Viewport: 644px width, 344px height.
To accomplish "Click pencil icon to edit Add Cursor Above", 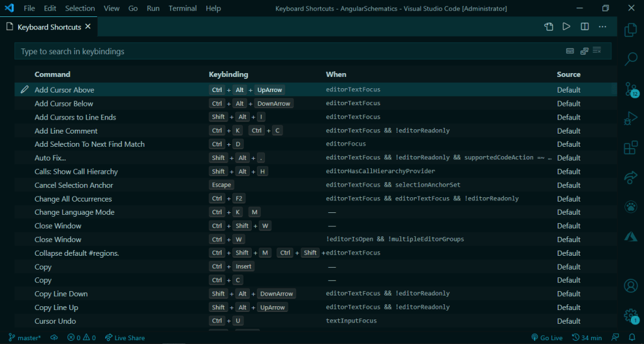I will [x=25, y=90].
